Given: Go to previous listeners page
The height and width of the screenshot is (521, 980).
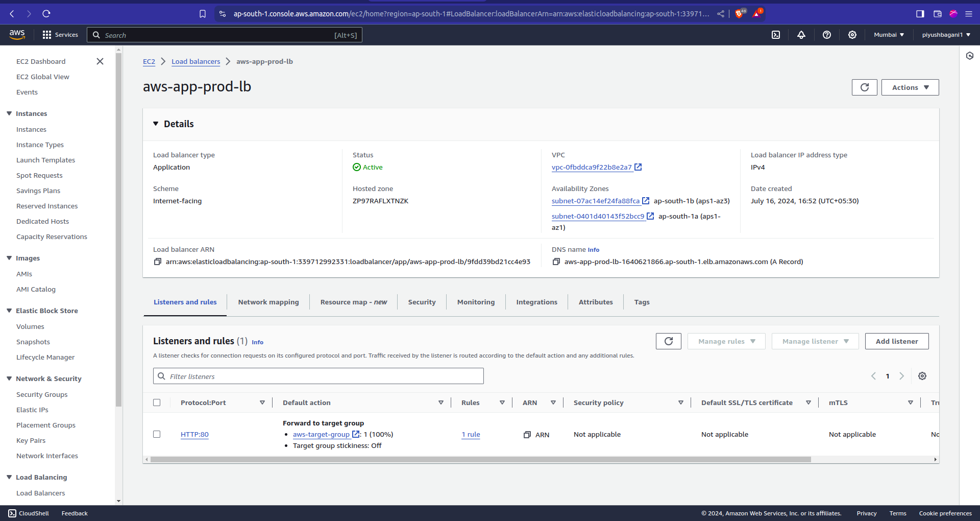Looking at the screenshot, I should coord(873,376).
